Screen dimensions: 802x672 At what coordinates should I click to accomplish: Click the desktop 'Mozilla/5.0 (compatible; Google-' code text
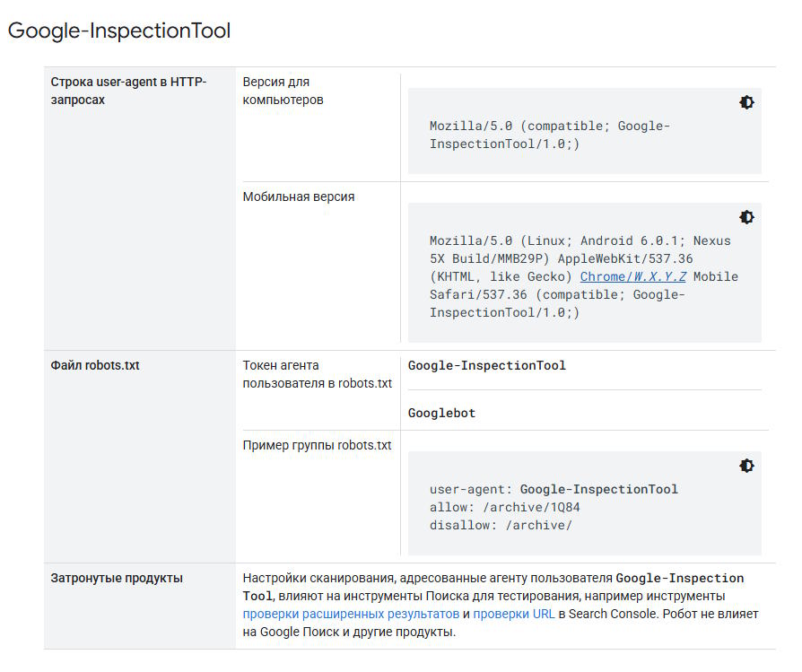550,126
